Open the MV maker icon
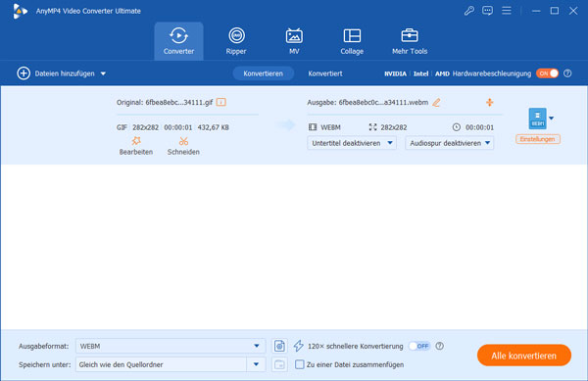 tap(294, 36)
